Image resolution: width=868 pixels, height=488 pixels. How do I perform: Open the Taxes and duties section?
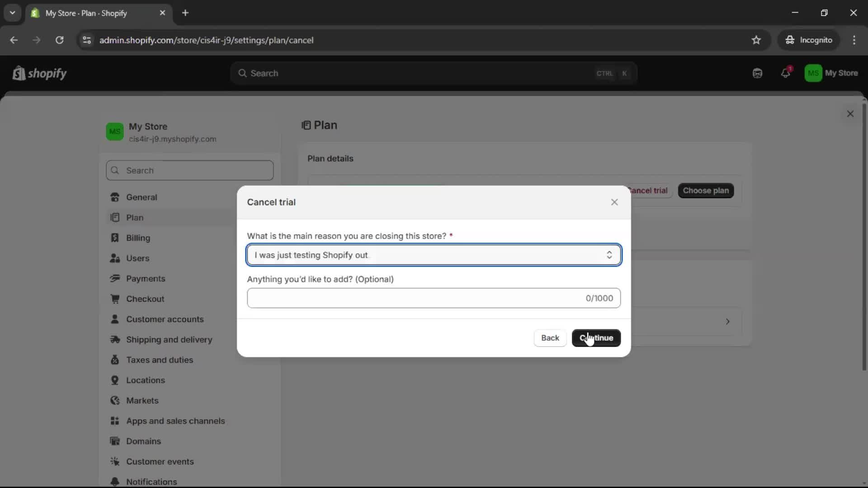pyautogui.click(x=159, y=360)
